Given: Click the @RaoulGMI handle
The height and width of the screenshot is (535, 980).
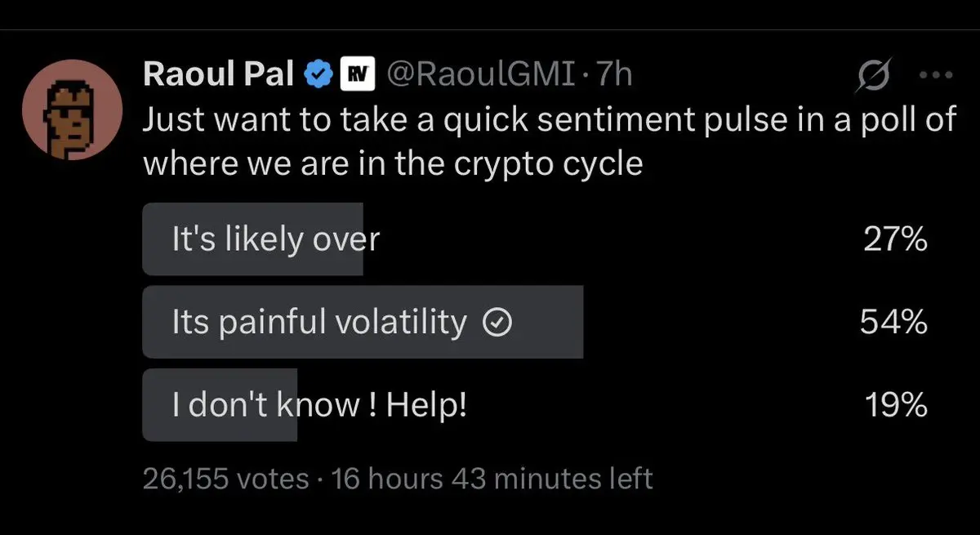Looking at the screenshot, I should click(482, 75).
